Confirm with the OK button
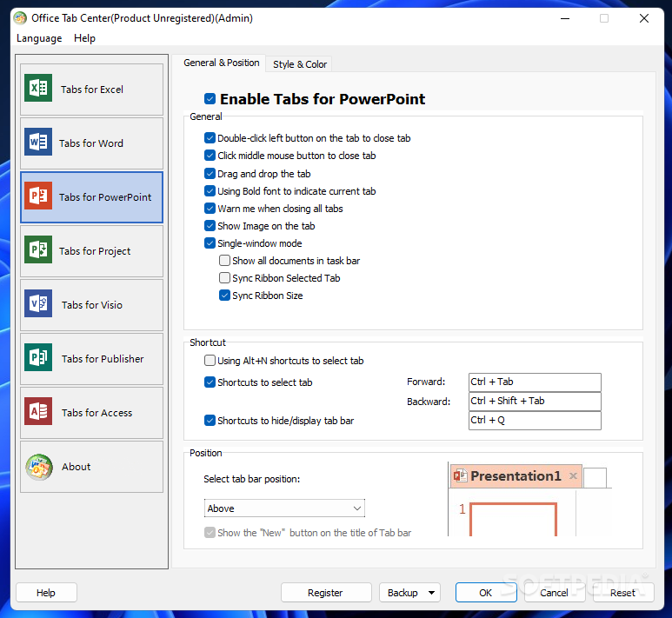Viewport: 672px width, 618px height. (x=486, y=593)
